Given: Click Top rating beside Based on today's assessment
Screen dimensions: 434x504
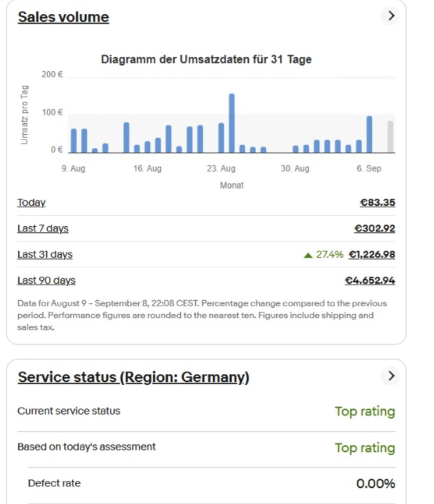Looking at the screenshot, I should tap(365, 447).
